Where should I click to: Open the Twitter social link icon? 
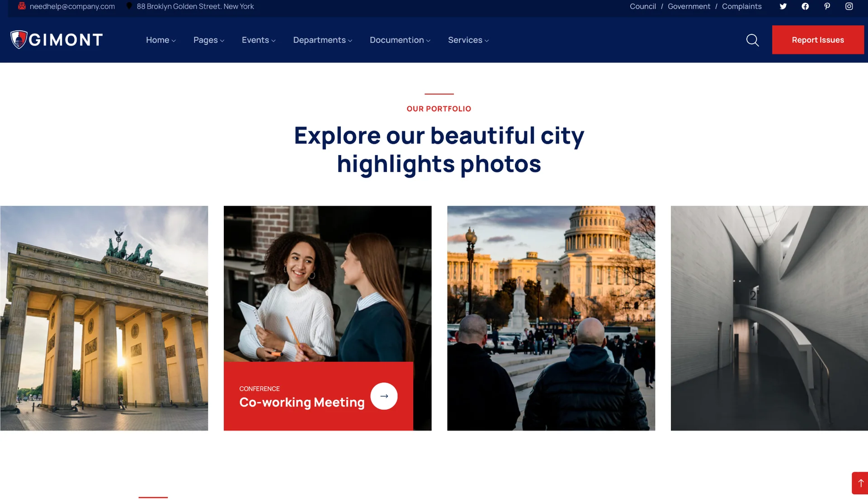click(x=783, y=6)
